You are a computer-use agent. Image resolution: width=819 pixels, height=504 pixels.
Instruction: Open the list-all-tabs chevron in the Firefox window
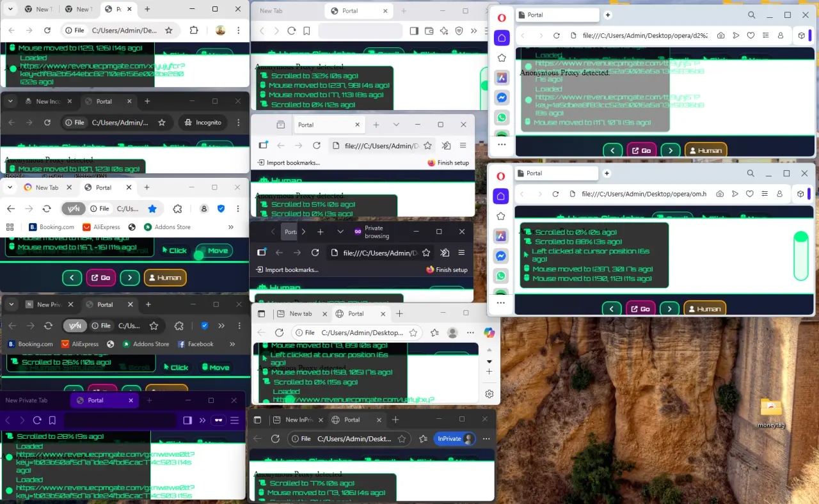click(396, 125)
